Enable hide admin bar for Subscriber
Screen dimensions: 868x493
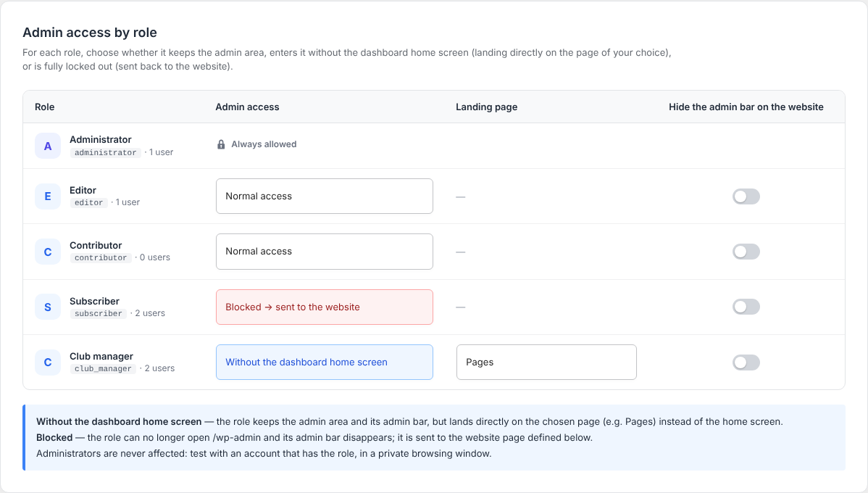point(746,307)
